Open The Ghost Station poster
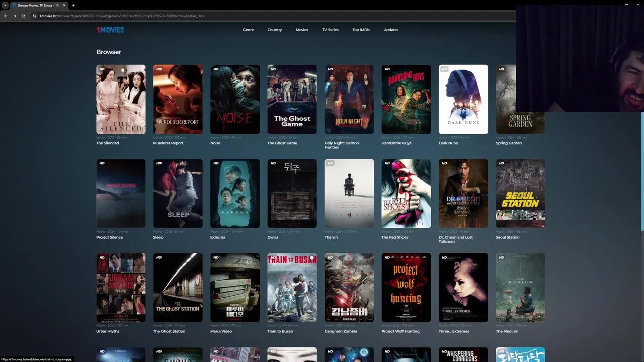The width and height of the screenshot is (644, 362). click(x=178, y=288)
